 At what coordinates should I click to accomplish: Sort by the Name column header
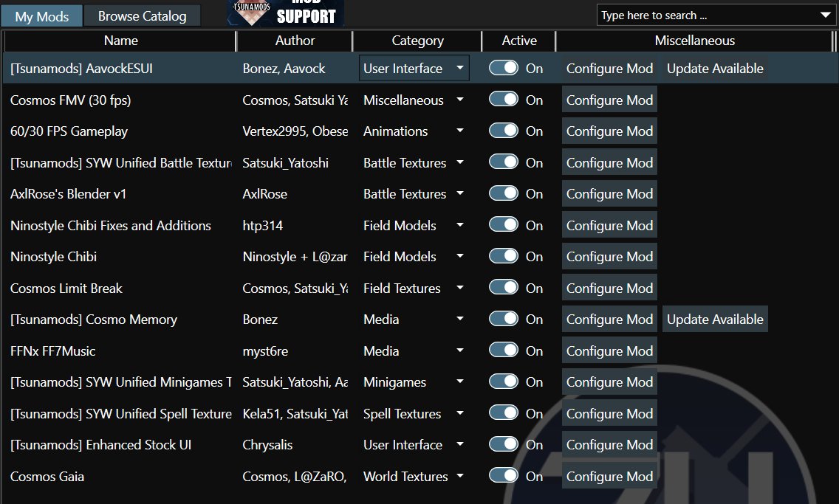coord(120,41)
